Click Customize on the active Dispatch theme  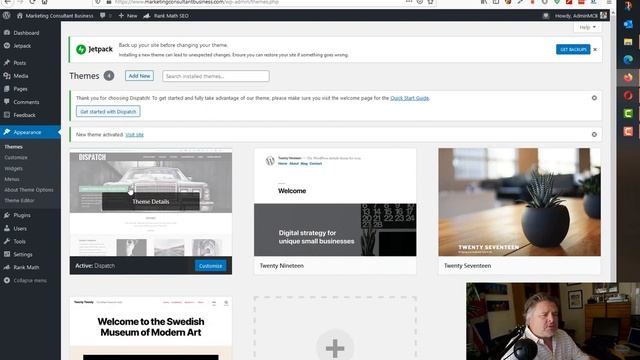click(x=210, y=266)
